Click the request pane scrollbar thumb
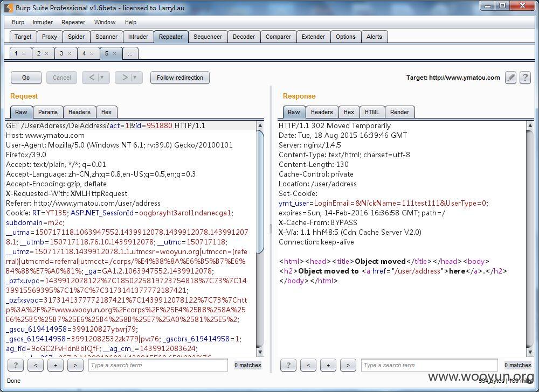The height and width of the screenshot is (392, 539). click(x=260, y=192)
